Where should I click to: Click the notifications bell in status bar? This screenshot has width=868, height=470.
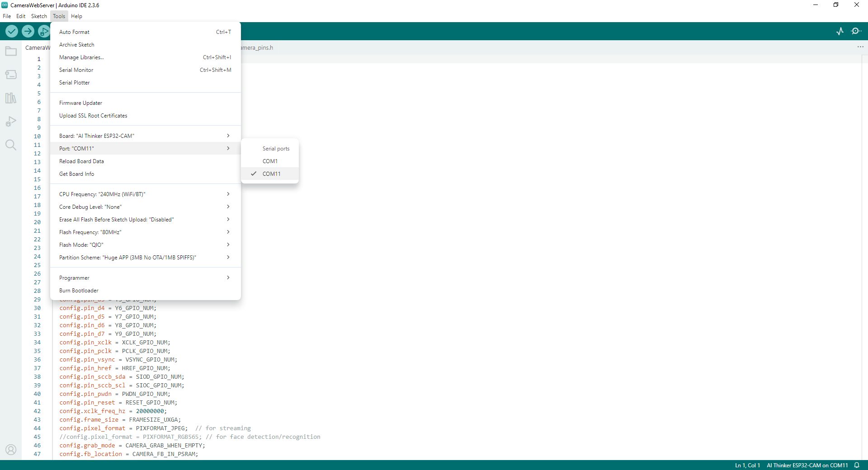(x=857, y=465)
